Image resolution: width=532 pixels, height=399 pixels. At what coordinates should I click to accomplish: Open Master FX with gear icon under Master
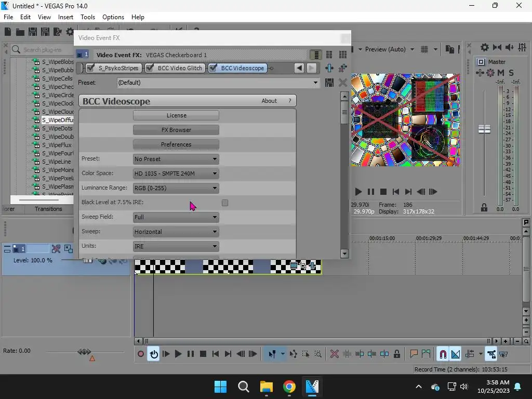490,73
